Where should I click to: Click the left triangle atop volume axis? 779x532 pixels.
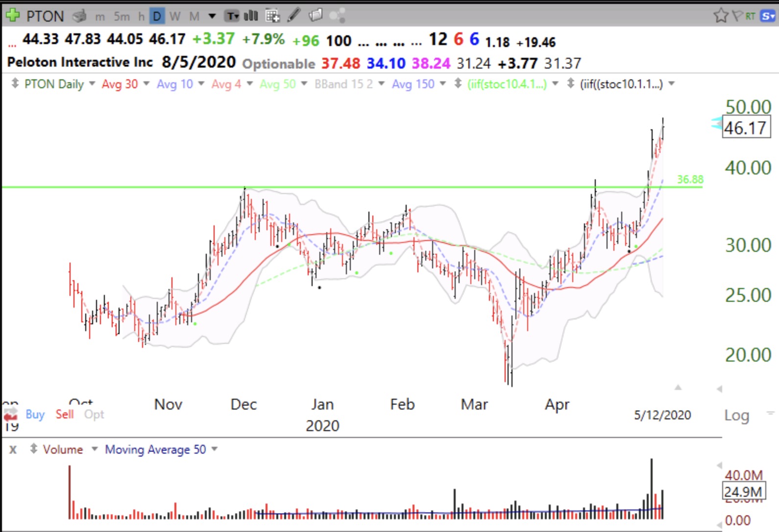coord(719,465)
